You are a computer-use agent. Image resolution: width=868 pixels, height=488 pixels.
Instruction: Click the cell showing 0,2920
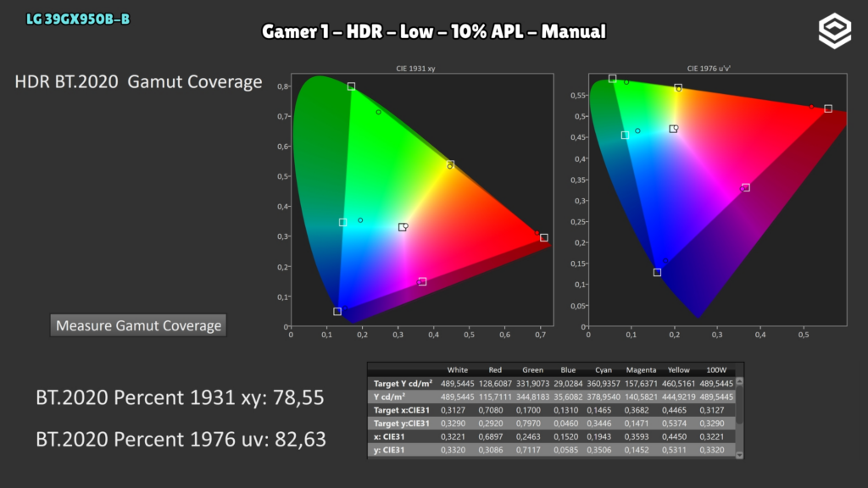pyautogui.click(x=491, y=424)
